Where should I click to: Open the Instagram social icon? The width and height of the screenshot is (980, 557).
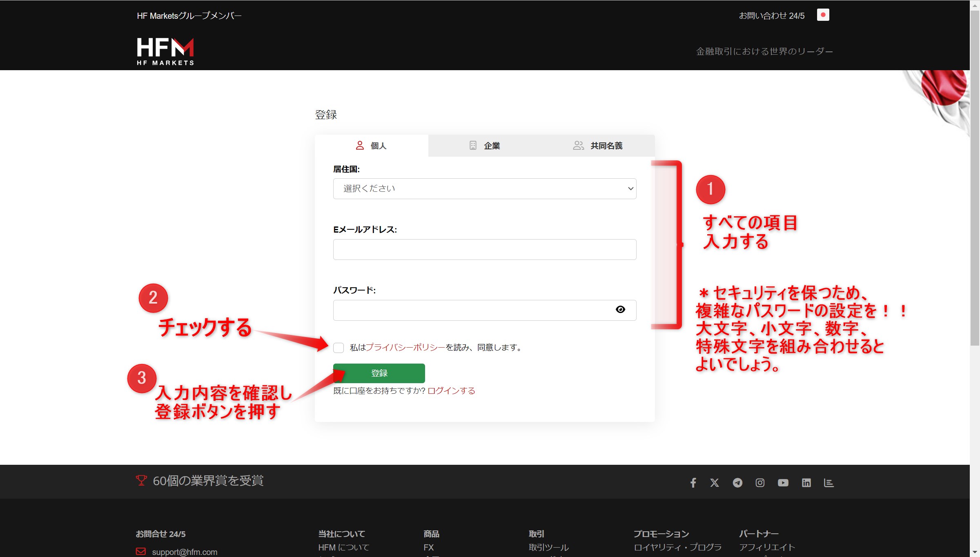click(x=760, y=483)
